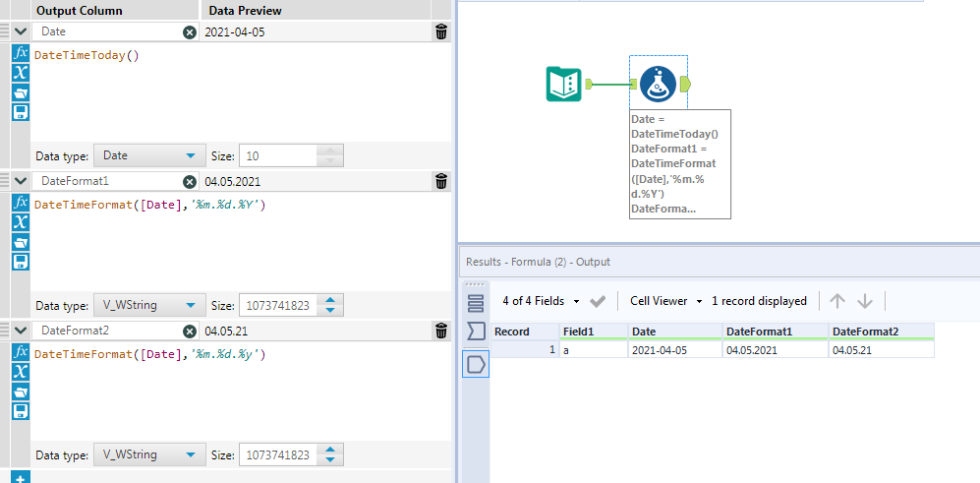Image resolution: width=980 pixels, height=483 pixels.
Task: Collapse the DateFormat2 expression section
Action: [x=21, y=331]
